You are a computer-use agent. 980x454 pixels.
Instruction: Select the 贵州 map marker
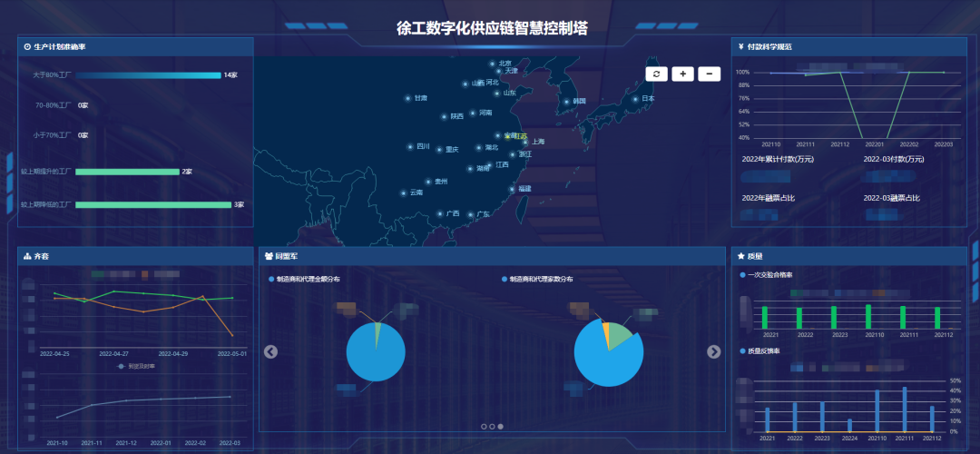[428, 182]
